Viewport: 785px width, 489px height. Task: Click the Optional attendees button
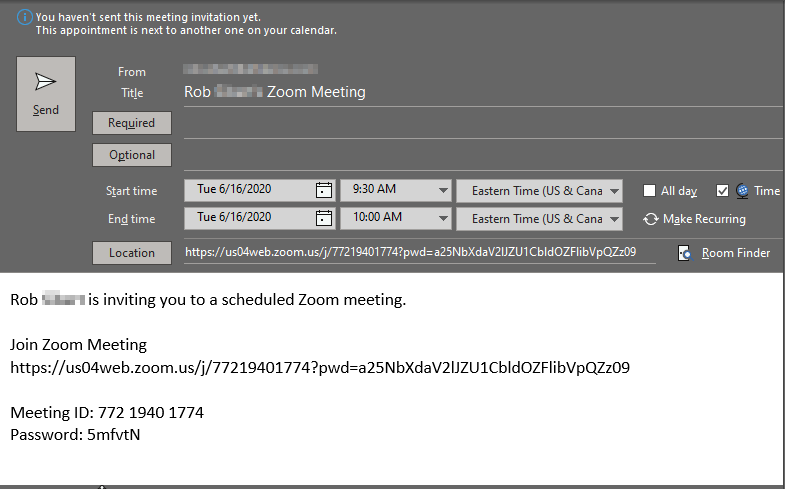point(132,155)
